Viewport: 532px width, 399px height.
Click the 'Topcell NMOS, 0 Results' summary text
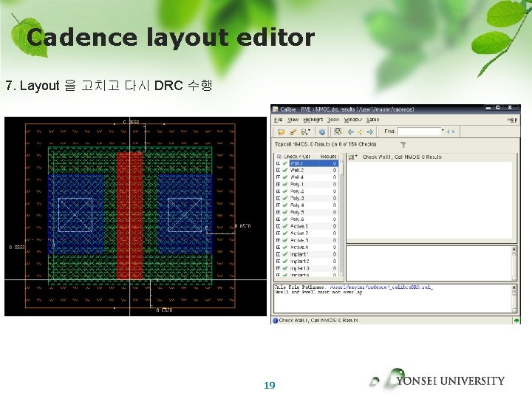click(x=325, y=144)
